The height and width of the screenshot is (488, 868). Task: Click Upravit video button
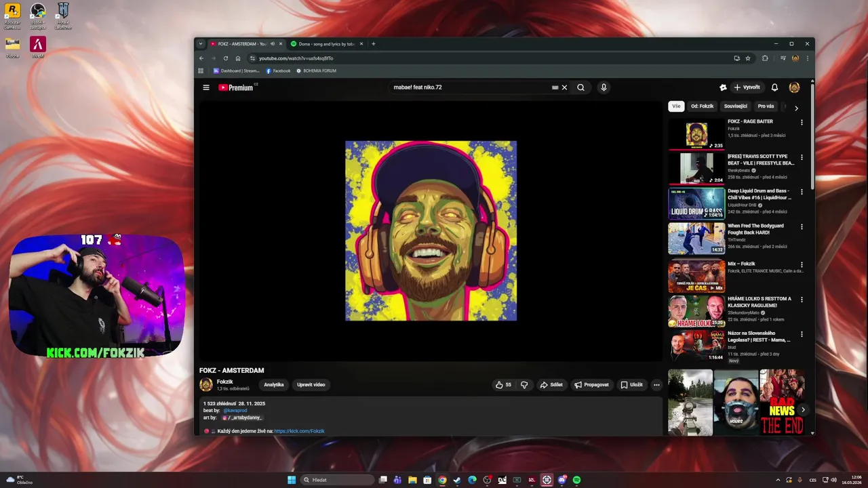[x=311, y=385]
